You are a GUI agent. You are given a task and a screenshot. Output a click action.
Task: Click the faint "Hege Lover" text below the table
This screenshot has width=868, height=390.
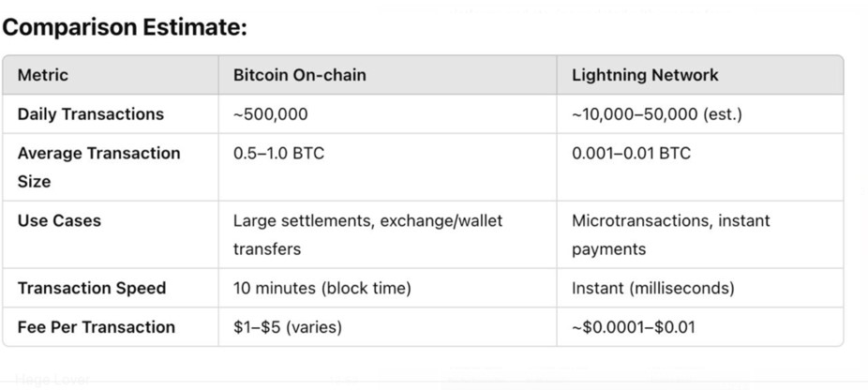pos(52,380)
